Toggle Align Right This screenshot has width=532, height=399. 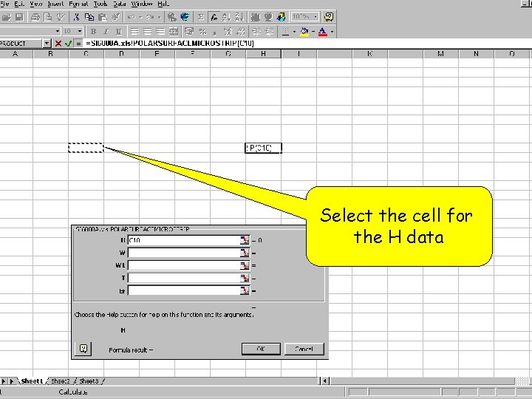tap(160, 32)
